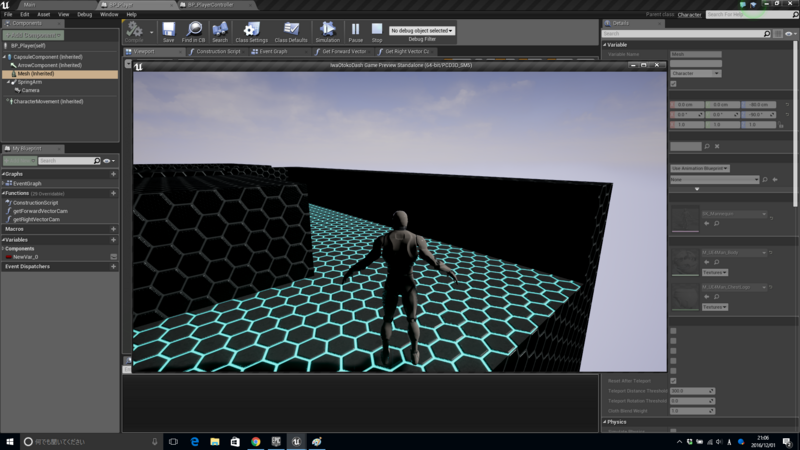800x450 pixels.
Task: Add a new graph with plus icon
Action: coord(113,174)
